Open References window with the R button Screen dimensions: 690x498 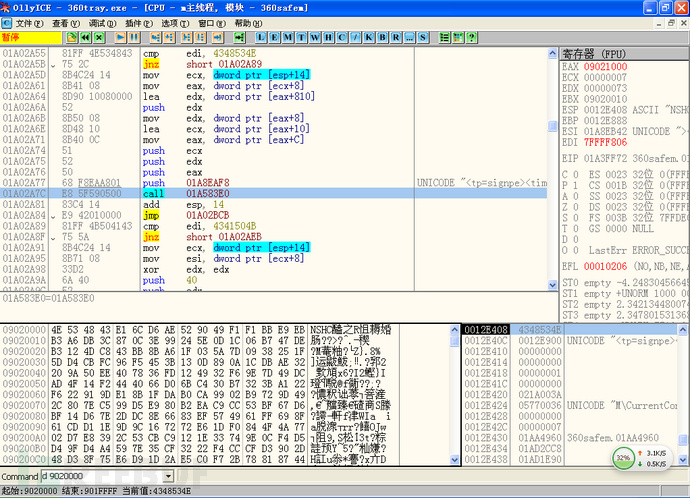[396, 37]
